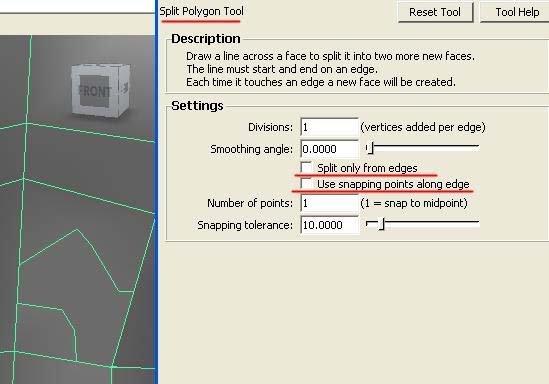The height and width of the screenshot is (384, 549).
Task: Click the 'Divisions:' label
Action: [270, 127]
